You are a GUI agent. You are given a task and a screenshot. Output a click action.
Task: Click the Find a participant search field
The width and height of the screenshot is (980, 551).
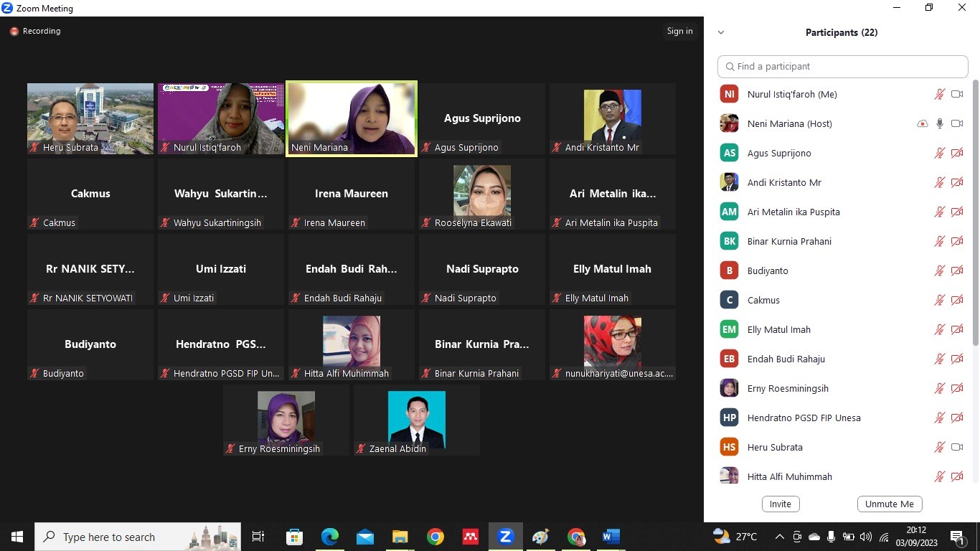[843, 66]
